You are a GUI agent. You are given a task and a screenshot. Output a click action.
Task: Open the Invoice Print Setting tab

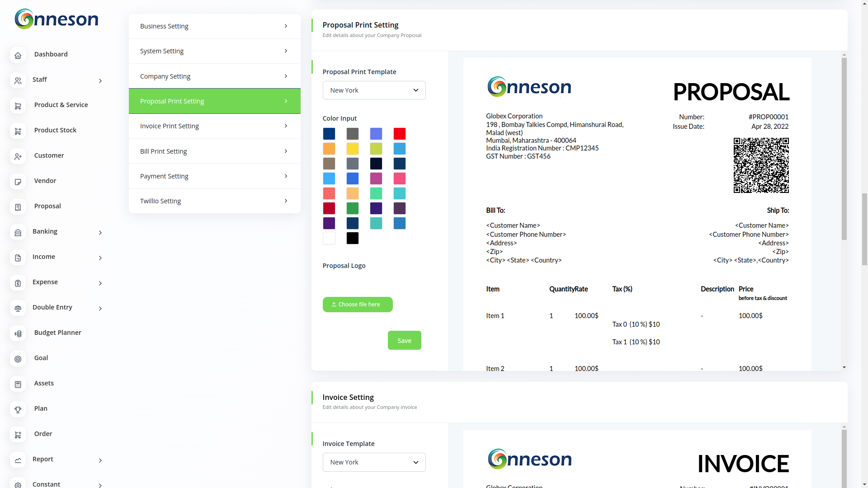(x=214, y=126)
